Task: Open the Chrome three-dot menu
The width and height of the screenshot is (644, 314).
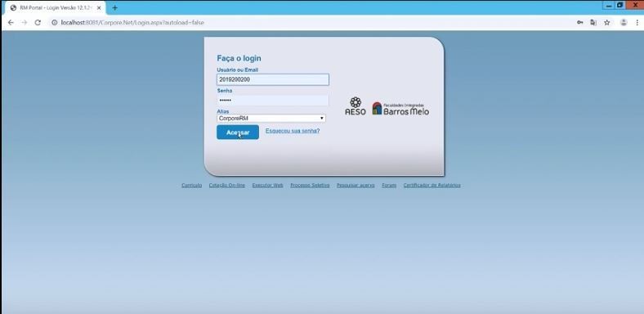Action: (637, 23)
